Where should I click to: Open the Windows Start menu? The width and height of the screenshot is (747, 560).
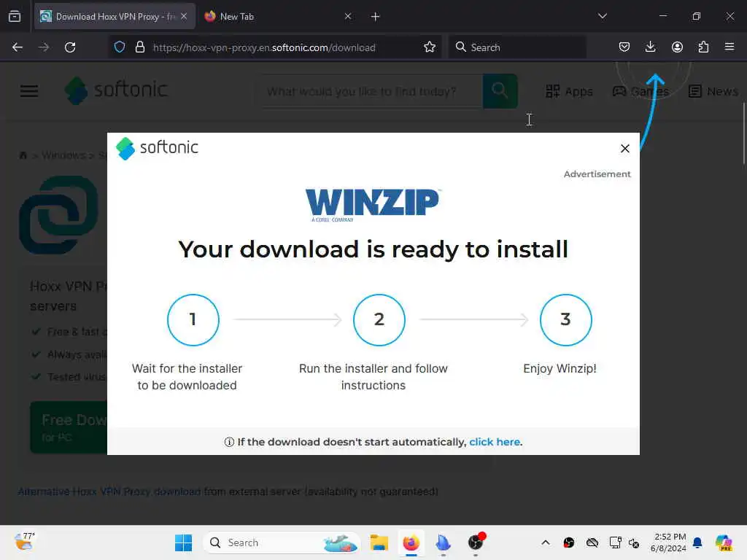pyautogui.click(x=183, y=542)
